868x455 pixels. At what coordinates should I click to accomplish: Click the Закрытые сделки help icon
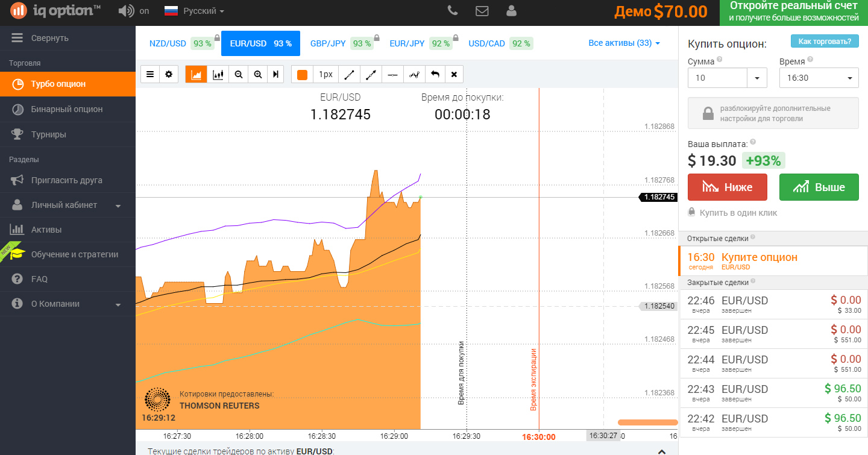[753, 281]
